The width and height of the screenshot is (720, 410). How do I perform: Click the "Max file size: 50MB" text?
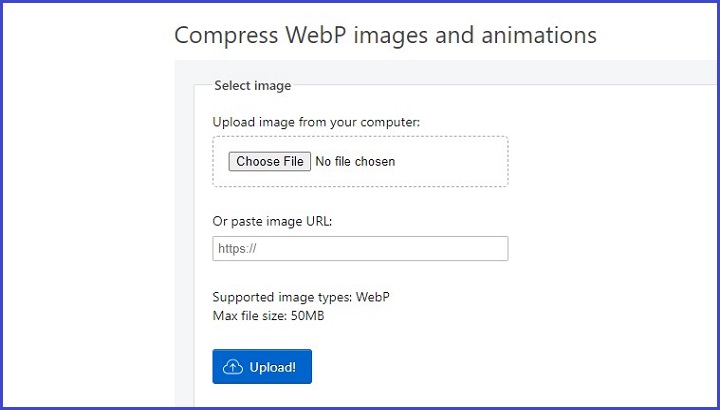coord(268,316)
